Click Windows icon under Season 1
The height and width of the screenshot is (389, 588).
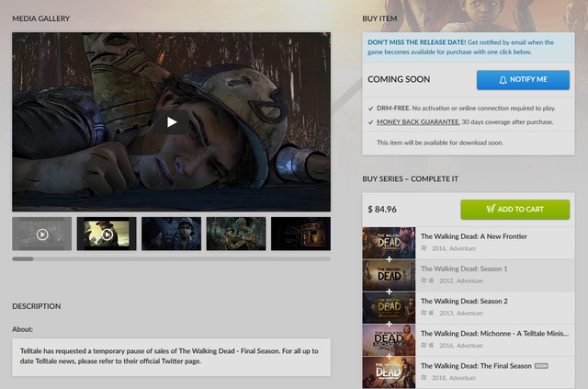[x=424, y=280]
